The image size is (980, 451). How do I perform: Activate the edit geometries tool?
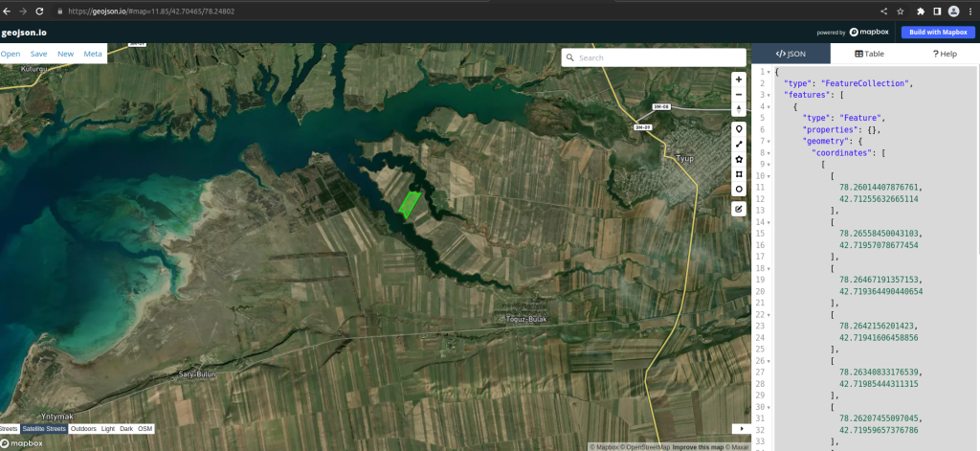pyautogui.click(x=739, y=209)
